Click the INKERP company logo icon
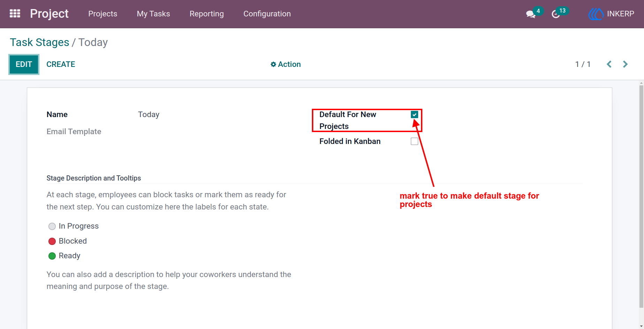The height and width of the screenshot is (329, 644). [596, 14]
